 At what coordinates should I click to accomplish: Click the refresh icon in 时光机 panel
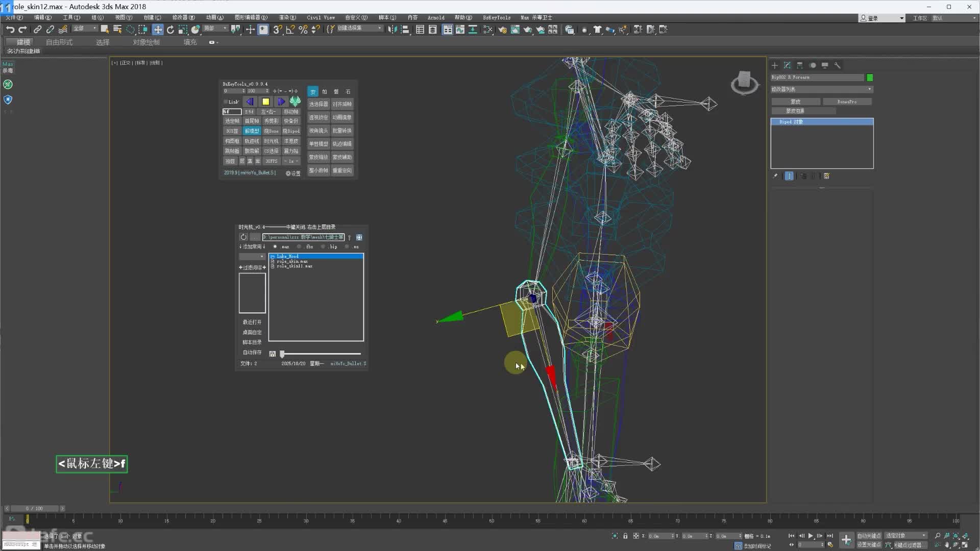pos(243,237)
